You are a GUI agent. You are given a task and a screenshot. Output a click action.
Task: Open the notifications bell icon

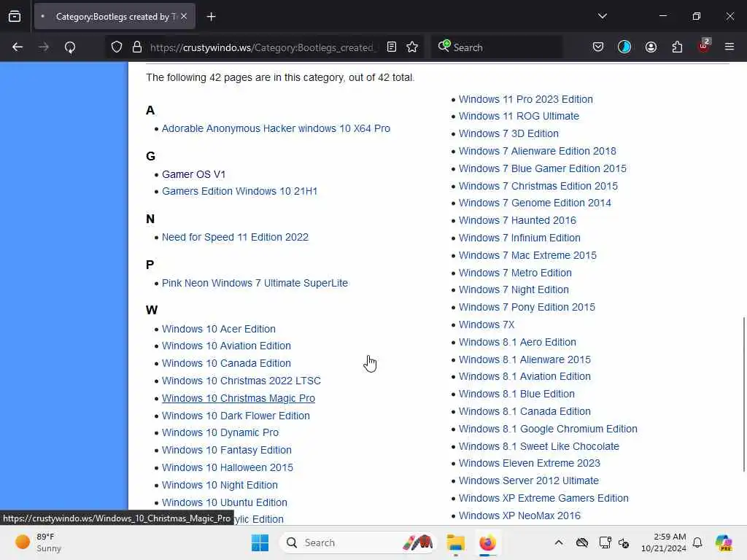[697, 542]
